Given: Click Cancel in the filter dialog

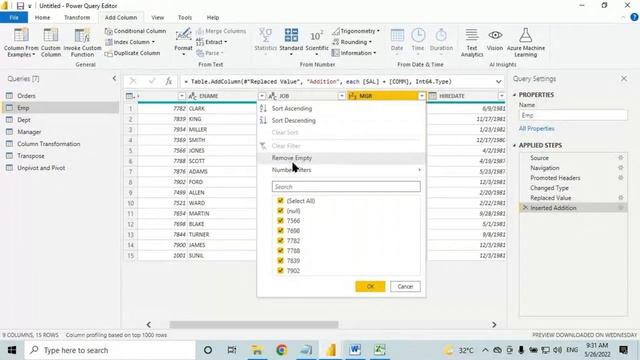Looking at the screenshot, I should [405, 287].
